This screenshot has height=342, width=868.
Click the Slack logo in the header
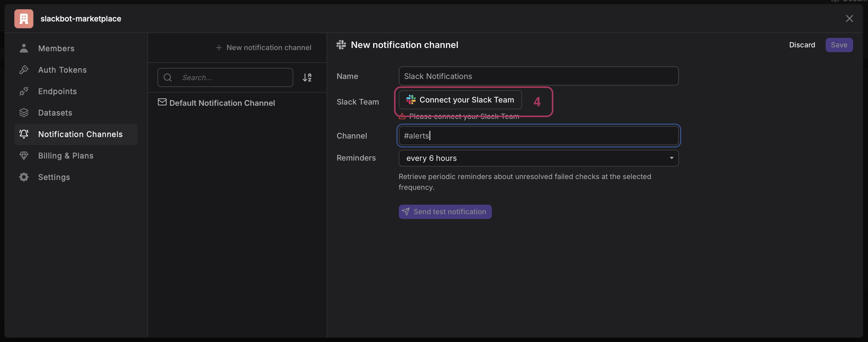click(x=341, y=45)
